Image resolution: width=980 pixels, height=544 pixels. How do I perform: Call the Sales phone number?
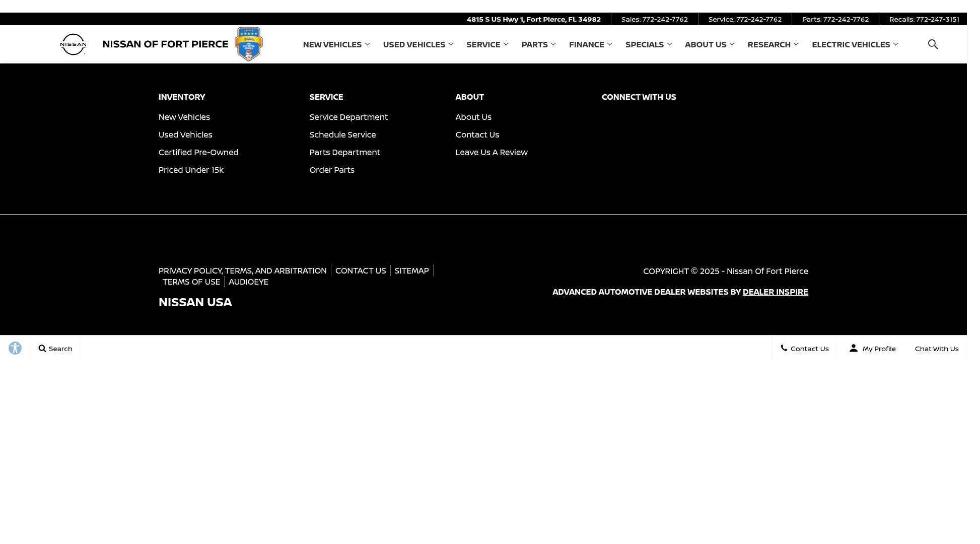click(x=655, y=19)
